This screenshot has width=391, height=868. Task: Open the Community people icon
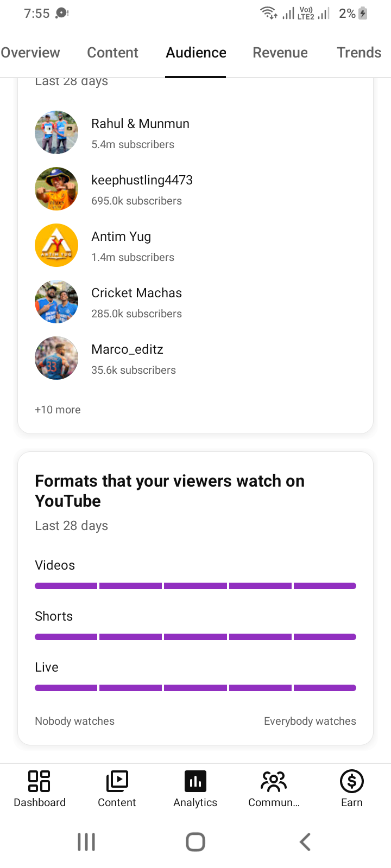point(274,781)
